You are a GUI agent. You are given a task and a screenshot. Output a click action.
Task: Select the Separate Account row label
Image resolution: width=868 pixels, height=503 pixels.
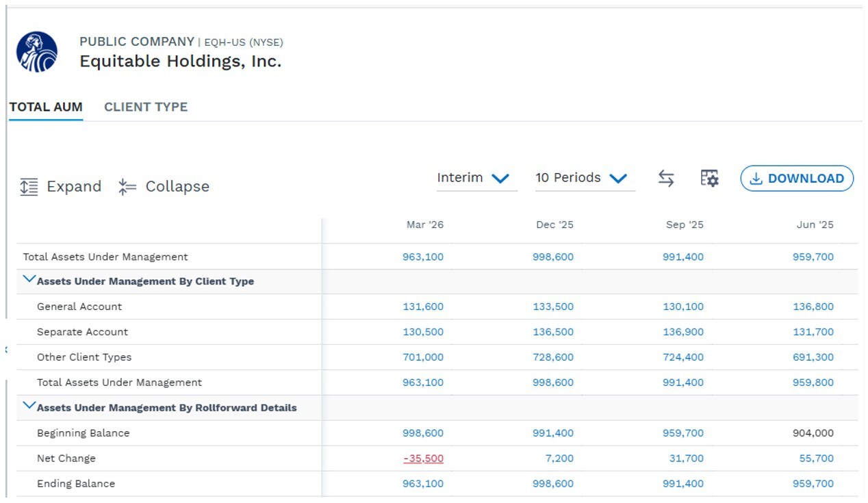(82, 332)
